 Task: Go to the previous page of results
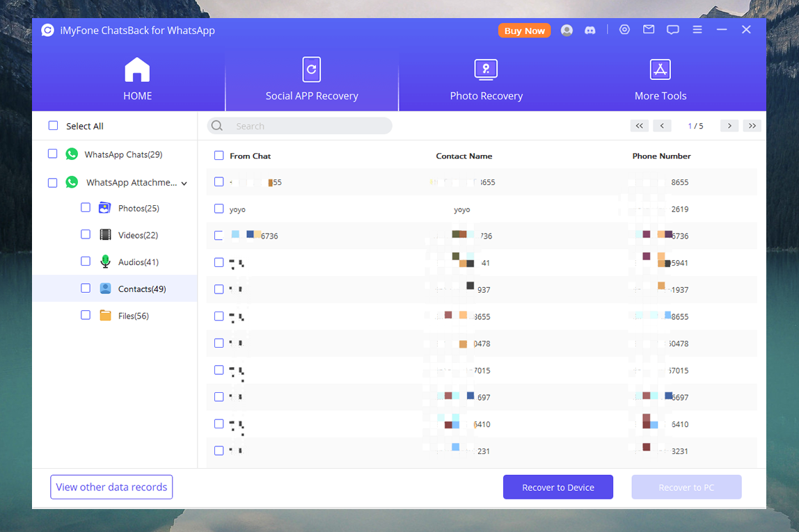(x=662, y=126)
